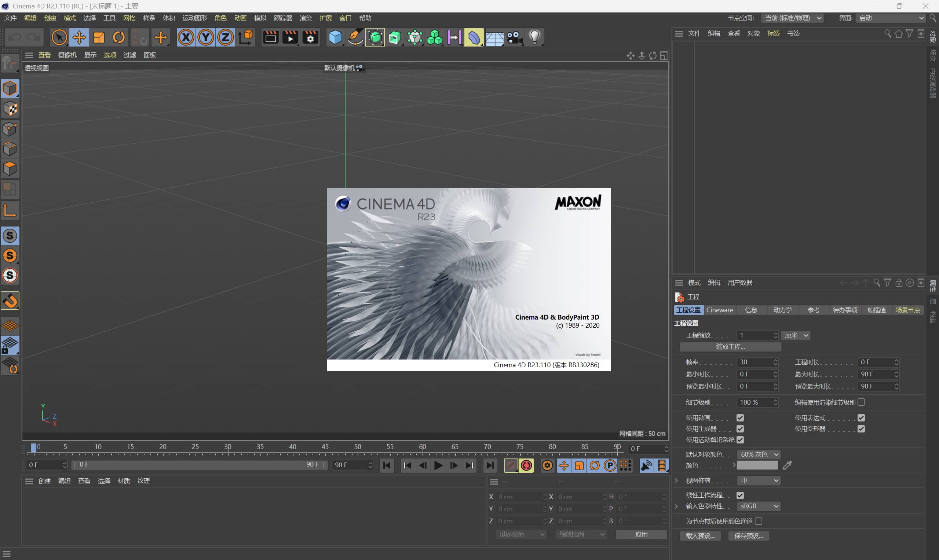Add an Extrude generator
The image size is (939, 560).
[395, 37]
